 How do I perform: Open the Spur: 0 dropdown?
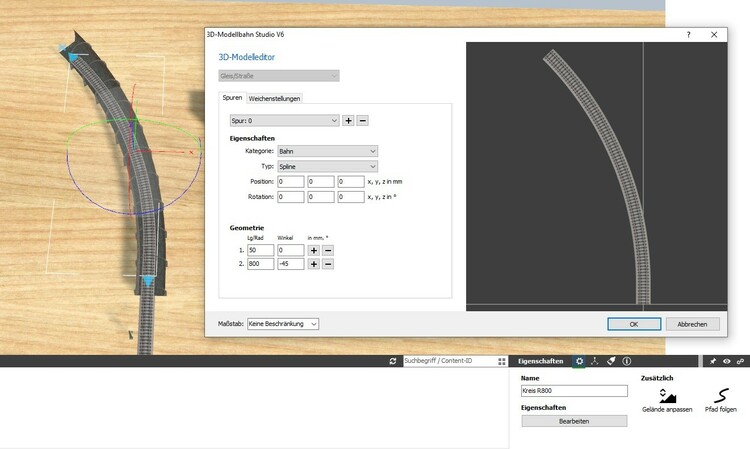284,120
